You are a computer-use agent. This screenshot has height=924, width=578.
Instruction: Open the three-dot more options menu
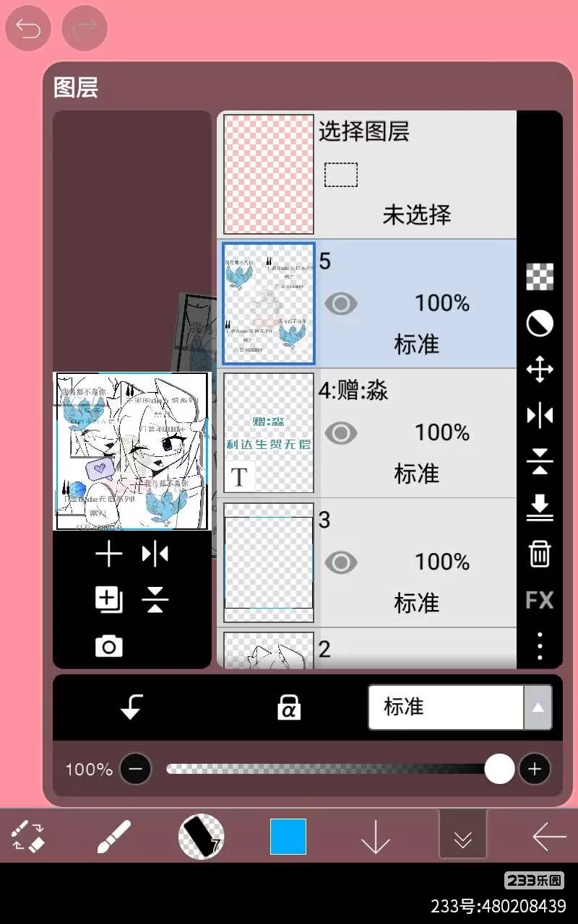coord(540,646)
